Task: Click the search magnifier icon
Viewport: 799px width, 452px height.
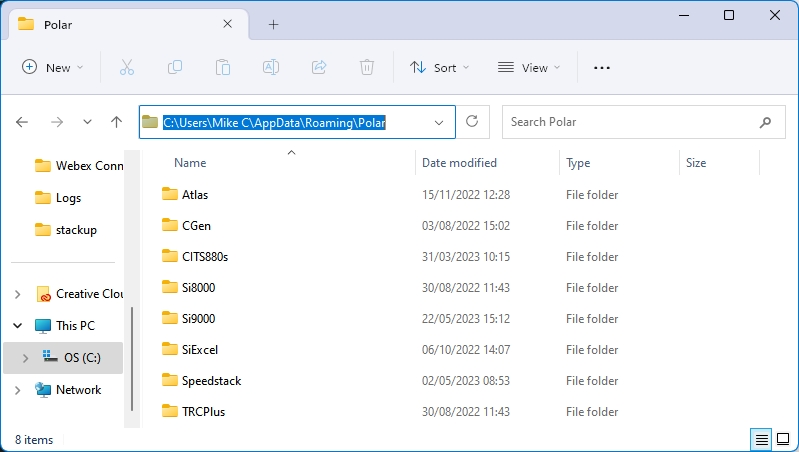Action: tap(765, 122)
